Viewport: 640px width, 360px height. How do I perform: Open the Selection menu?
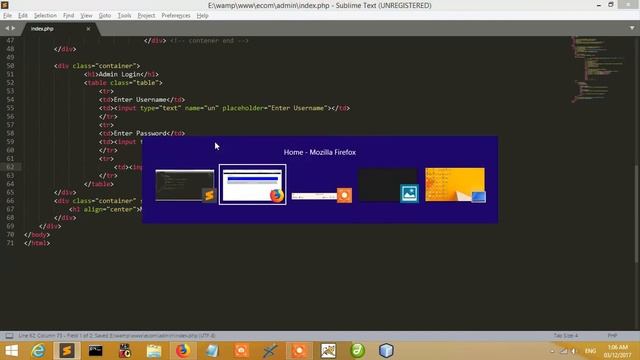click(45, 16)
